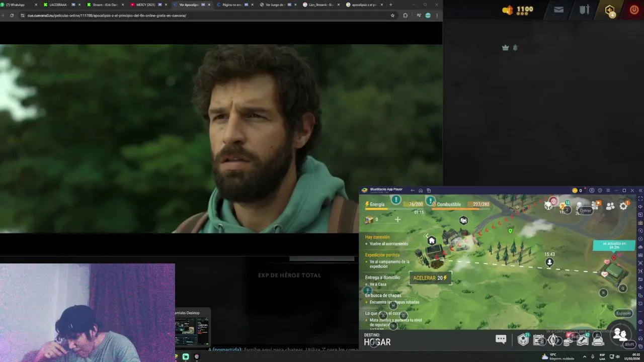Reload the cuevana page

[x=12, y=16]
